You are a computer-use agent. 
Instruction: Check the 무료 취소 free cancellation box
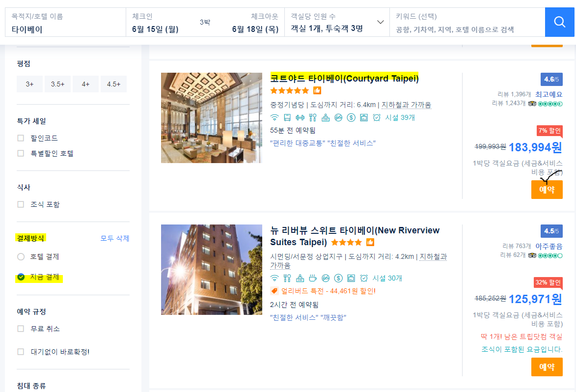[x=21, y=329]
